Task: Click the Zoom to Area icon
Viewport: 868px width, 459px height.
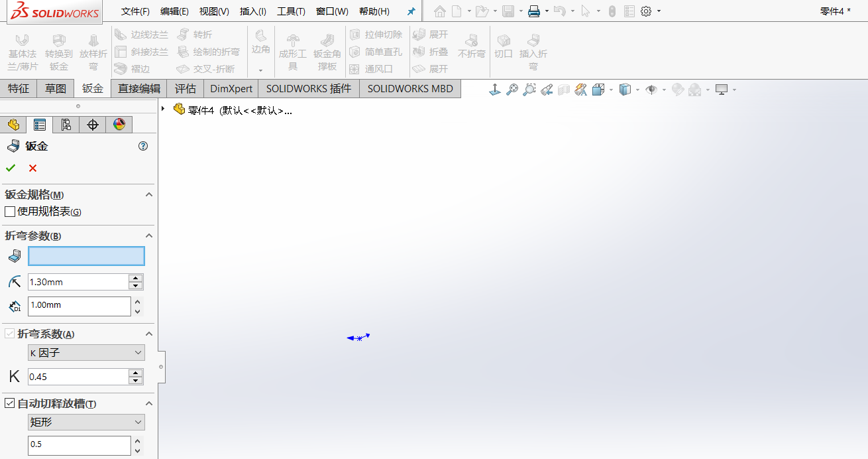Action: (529, 90)
